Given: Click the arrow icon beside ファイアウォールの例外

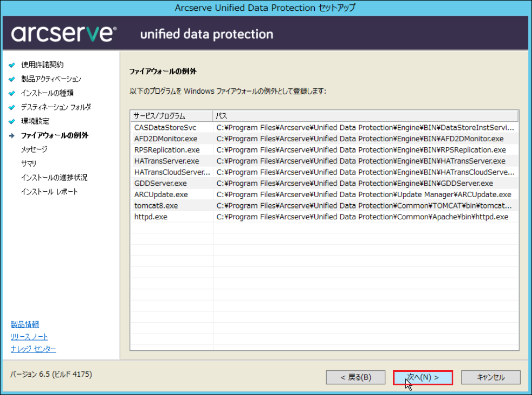Looking at the screenshot, I should [12, 135].
